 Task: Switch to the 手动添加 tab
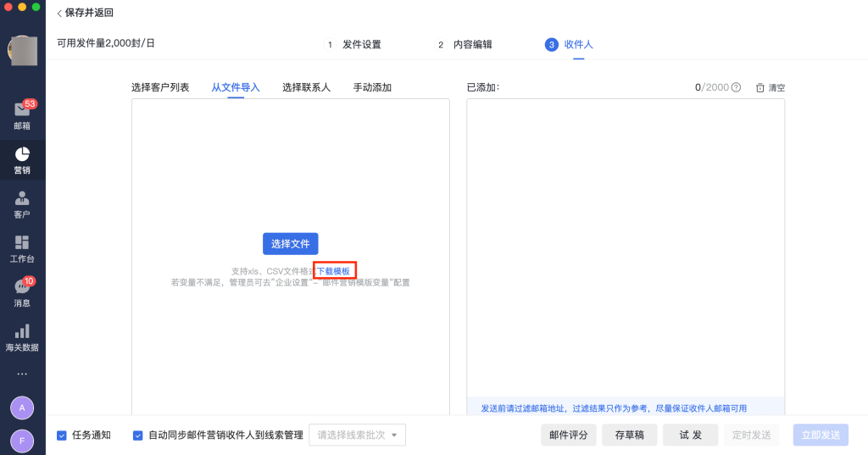[x=372, y=87]
